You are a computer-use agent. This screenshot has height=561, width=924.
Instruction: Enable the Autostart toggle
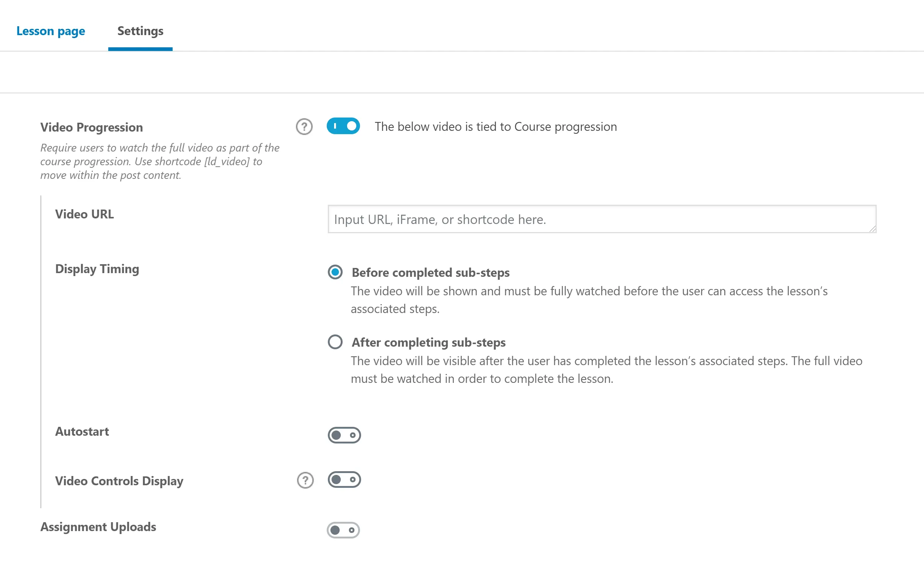coord(344,435)
